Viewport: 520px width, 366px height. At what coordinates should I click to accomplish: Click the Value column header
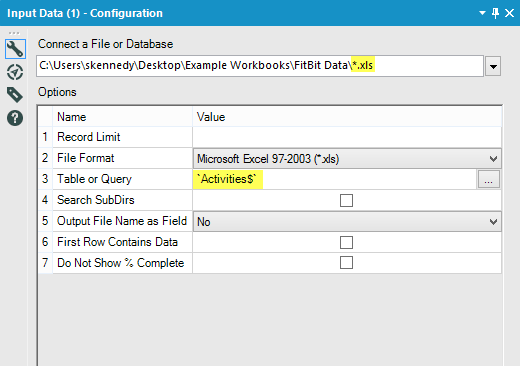[347, 117]
